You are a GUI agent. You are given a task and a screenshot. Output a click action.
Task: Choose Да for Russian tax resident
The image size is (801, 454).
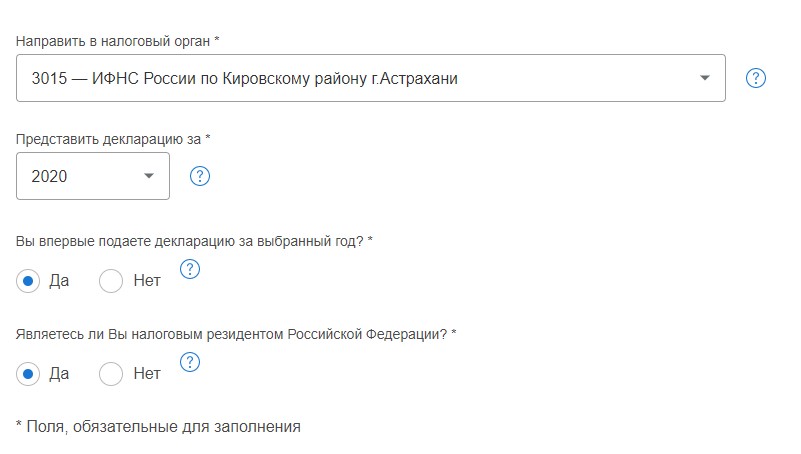tap(28, 374)
